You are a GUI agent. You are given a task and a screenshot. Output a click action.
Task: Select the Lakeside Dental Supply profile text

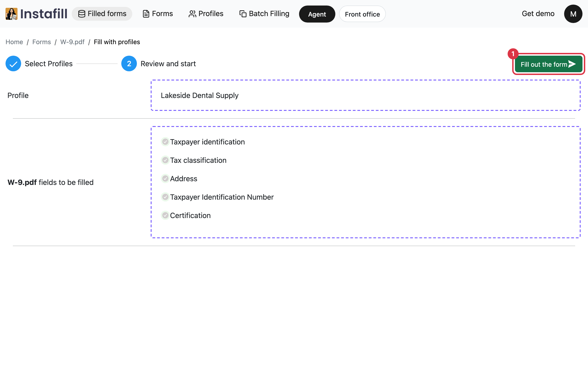[199, 95]
